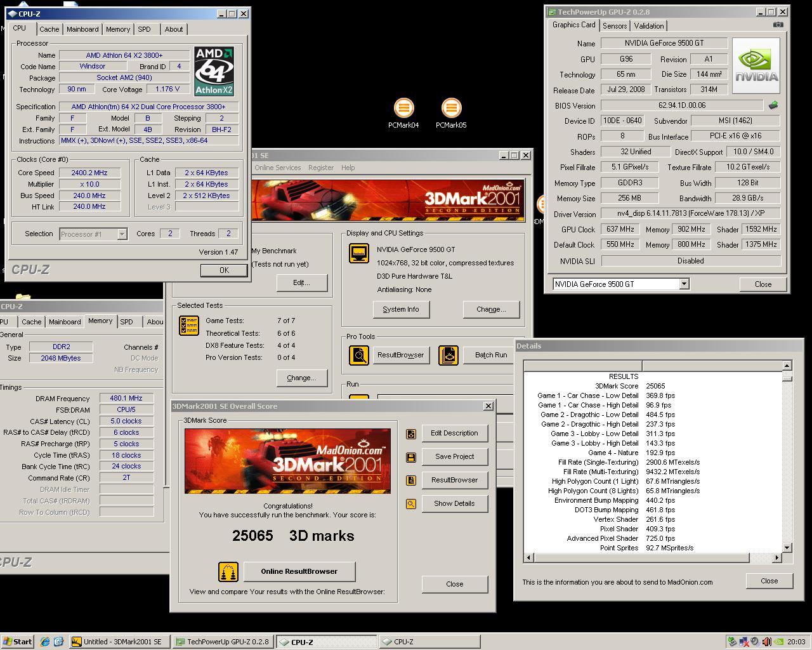Click the magnifier icon beside Show Details
The height and width of the screenshot is (650, 812).
tap(411, 504)
